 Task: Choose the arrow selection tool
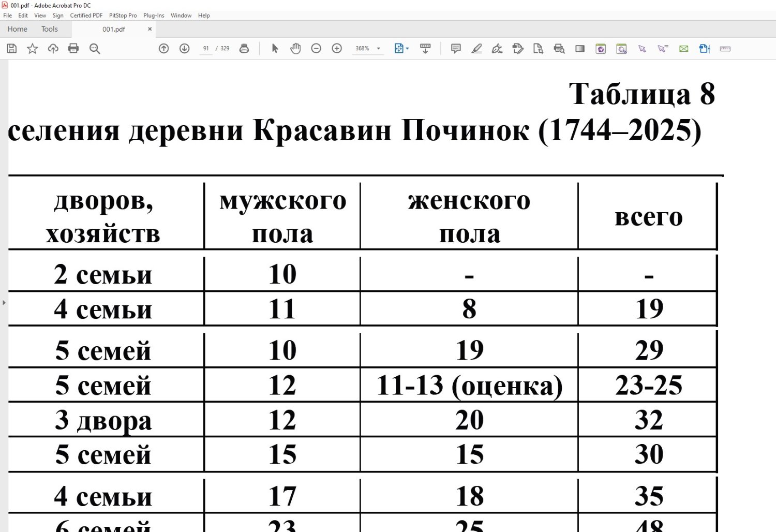[x=275, y=49]
